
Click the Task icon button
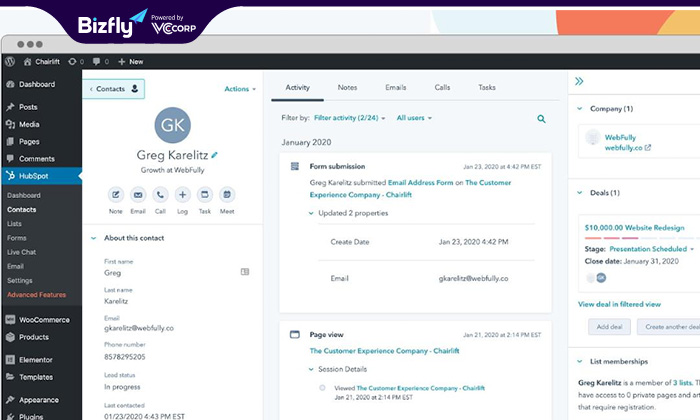205,195
